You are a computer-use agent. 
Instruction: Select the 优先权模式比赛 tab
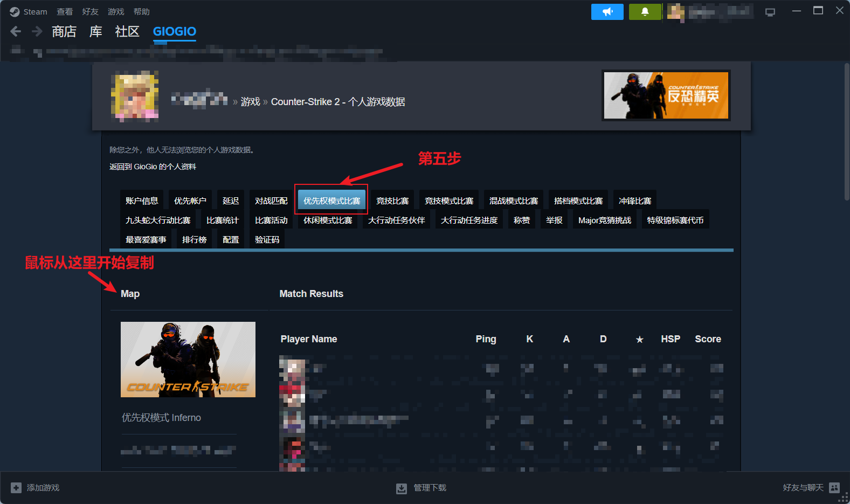coord(332,201)
